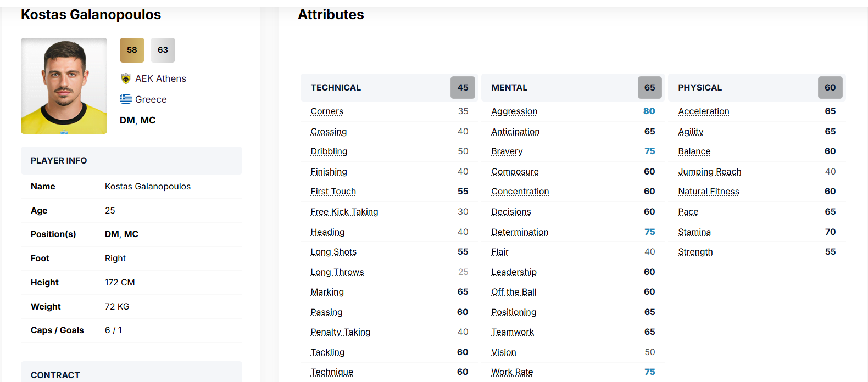Click the Player Info section header
Image resolution: width=868 pixels, height=382 pixels.
[x=59, y=161]
